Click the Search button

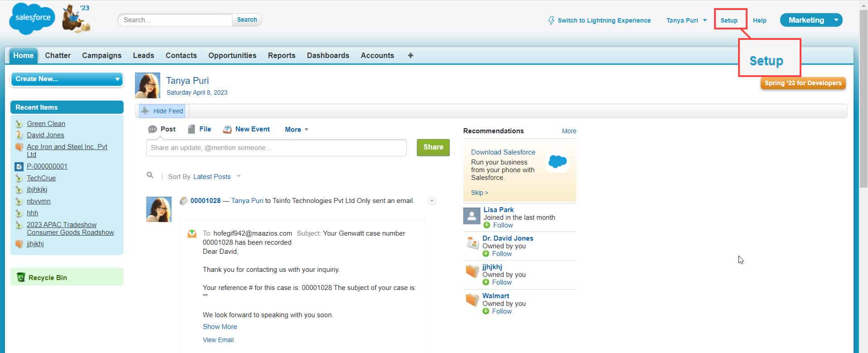[247, 19]
